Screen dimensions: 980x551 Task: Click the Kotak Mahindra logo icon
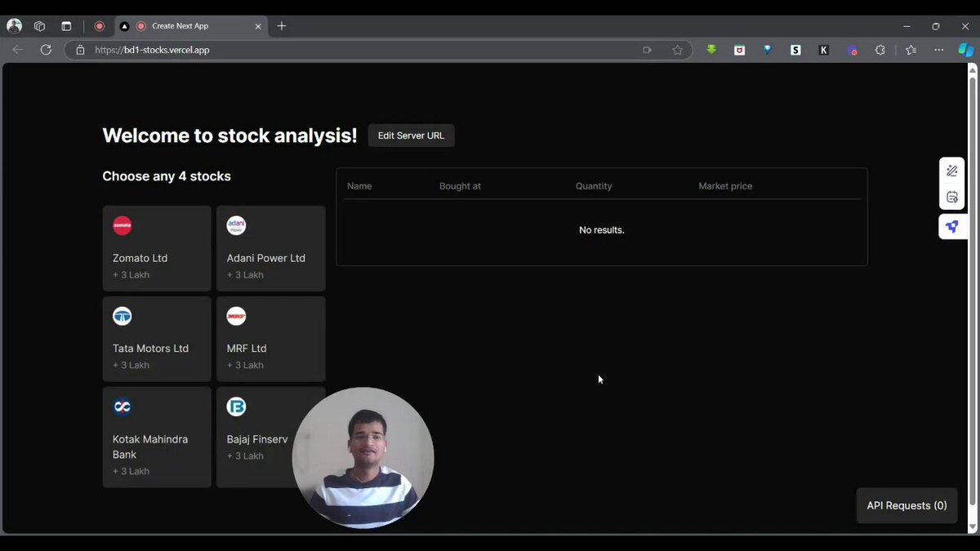pyautogui.click(x=122, y=407)
